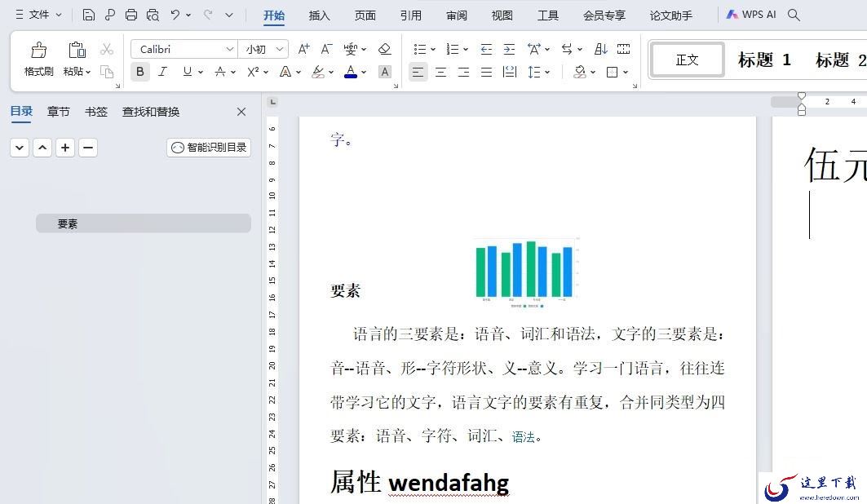Open Print Preview icon
This screenshot has height=504, width=867.
(x=153, y=15)
